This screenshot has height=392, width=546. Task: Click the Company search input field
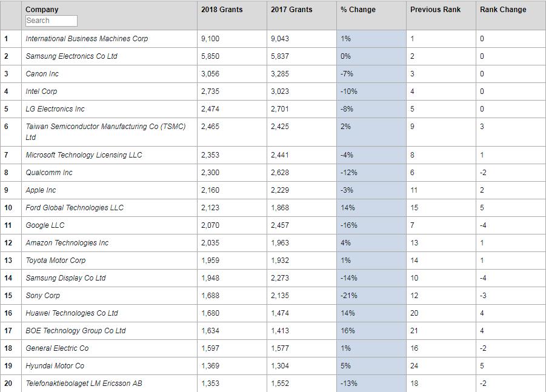(x=52, y=21)
